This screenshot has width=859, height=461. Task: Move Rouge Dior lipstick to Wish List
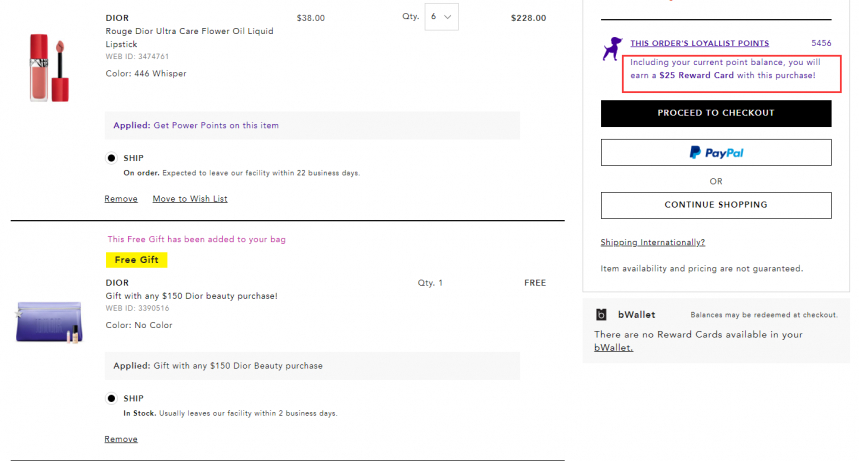click(190, 199)
